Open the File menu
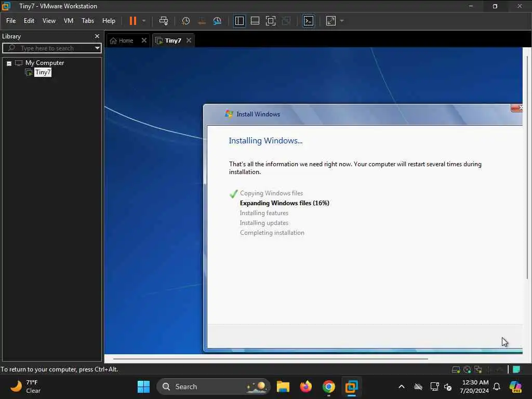The width and height of the screenshot is (532, 399). (11, 21)
